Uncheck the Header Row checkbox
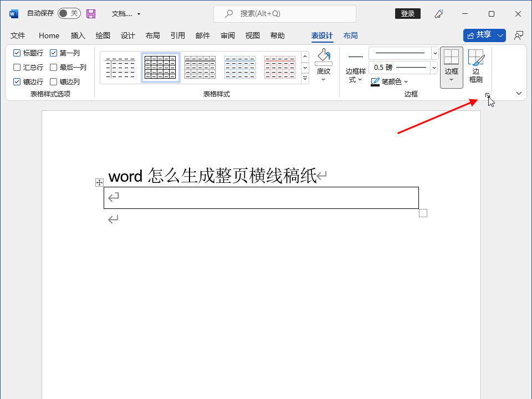 tap(17, 53)
